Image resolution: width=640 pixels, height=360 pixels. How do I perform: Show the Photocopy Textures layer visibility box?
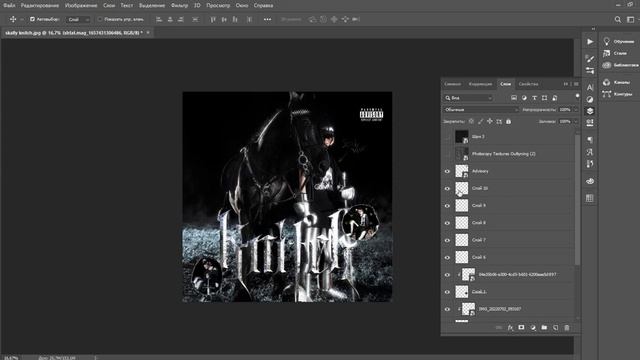pyautogui.click(x=447, y=154)
